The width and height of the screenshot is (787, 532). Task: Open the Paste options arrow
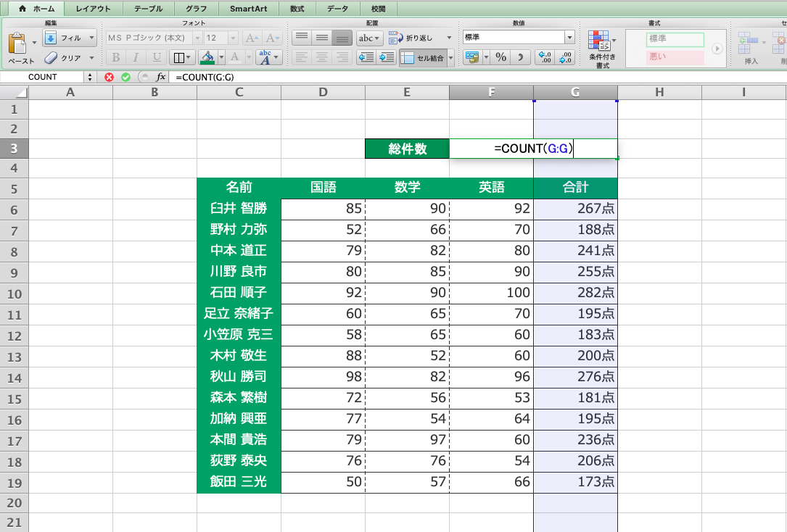[x=34, y=43]
